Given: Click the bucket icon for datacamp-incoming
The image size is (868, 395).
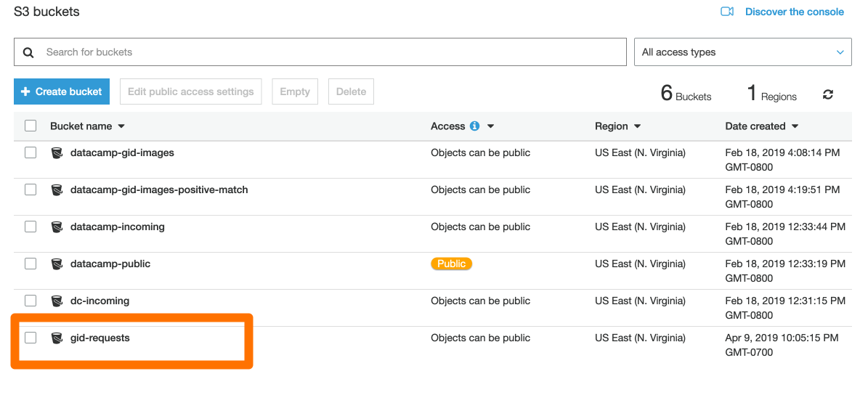Looking at the screenshot, I should point(56,227).
